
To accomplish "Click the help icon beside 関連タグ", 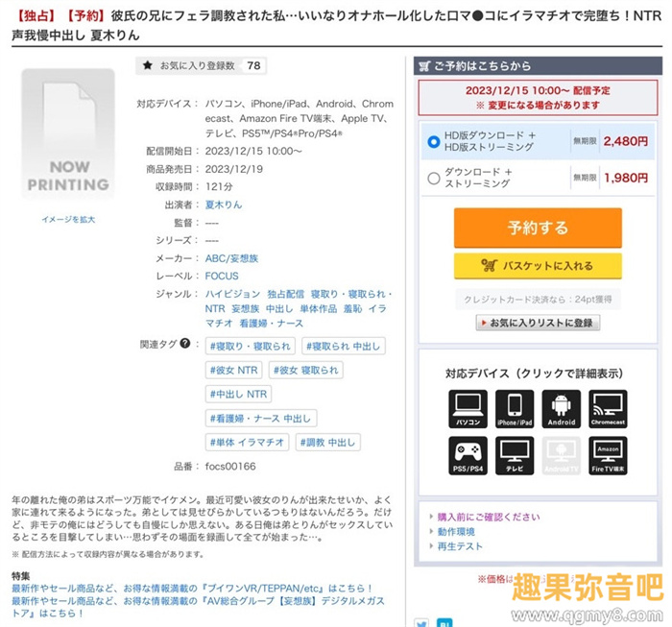I will (x=184, y=344).
